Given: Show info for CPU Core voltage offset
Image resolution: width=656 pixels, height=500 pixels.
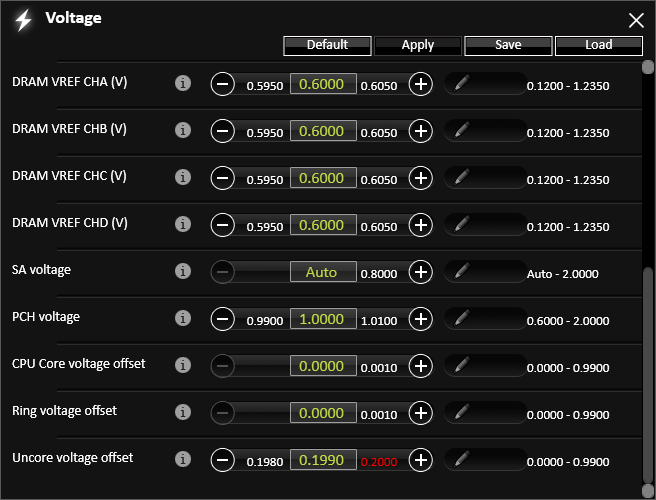Looking at the screenshot, I should point(182,365).
